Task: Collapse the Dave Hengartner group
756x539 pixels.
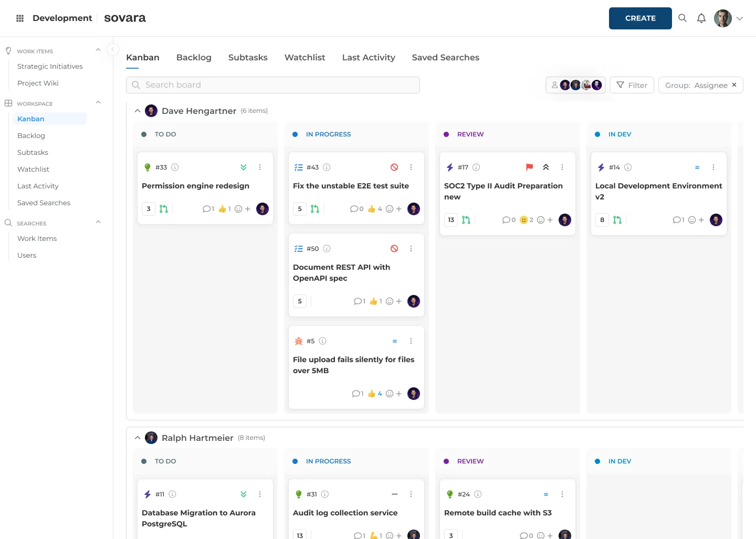Action: click(x=138, y=111)
